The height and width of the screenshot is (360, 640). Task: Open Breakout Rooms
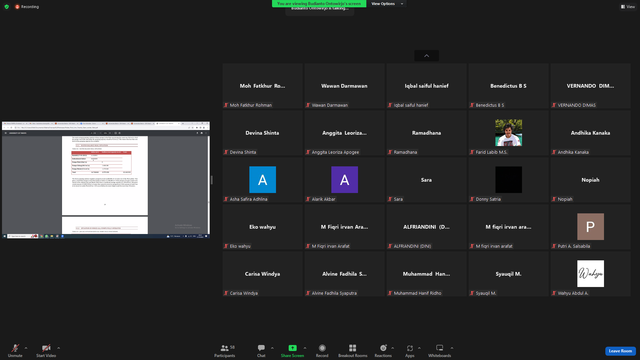(x=352, y=350)
